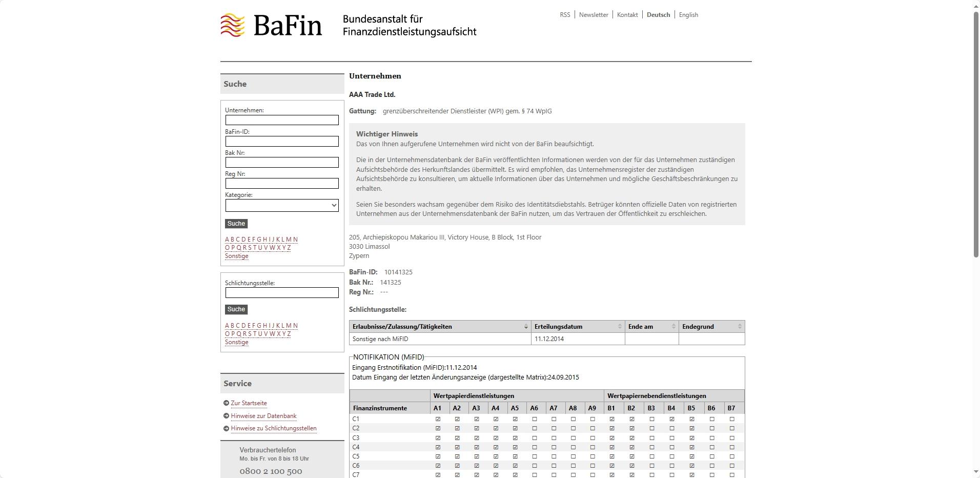
Task: Toggle checkbox A5 in row C4
Action: (x=515, y=447)
